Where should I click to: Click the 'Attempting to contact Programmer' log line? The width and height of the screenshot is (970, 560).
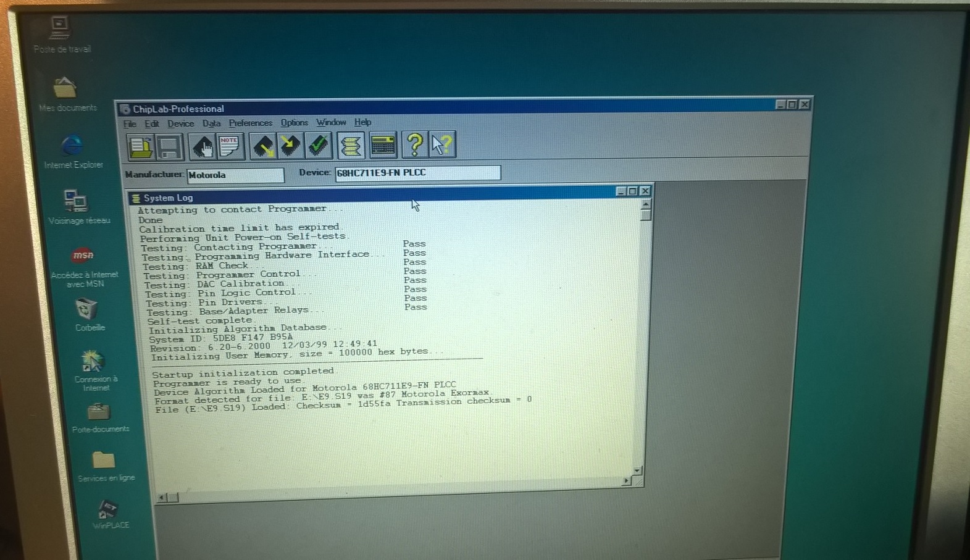240,210
